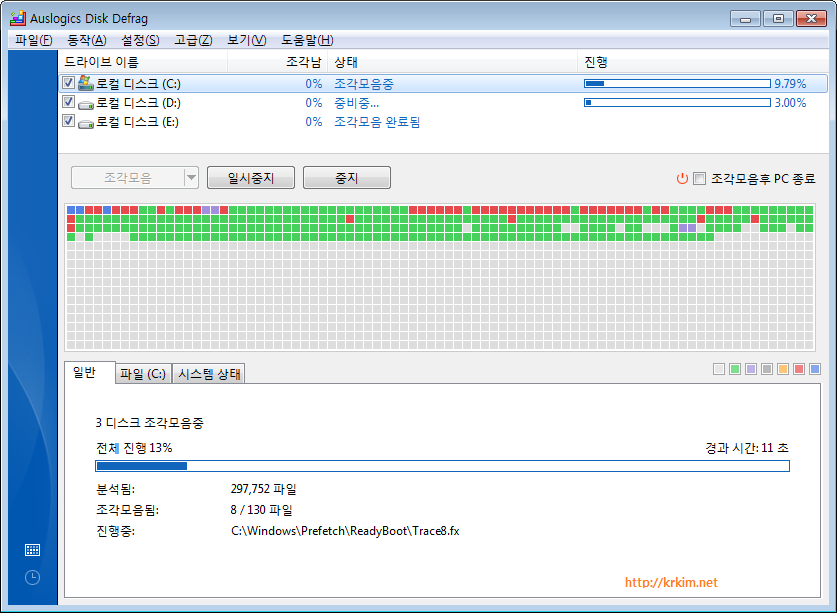Image resolution: width=837 pixels, height=613 pixels.
Task: Stop defragmentation with the 중지 button
Action: [347, 177]
